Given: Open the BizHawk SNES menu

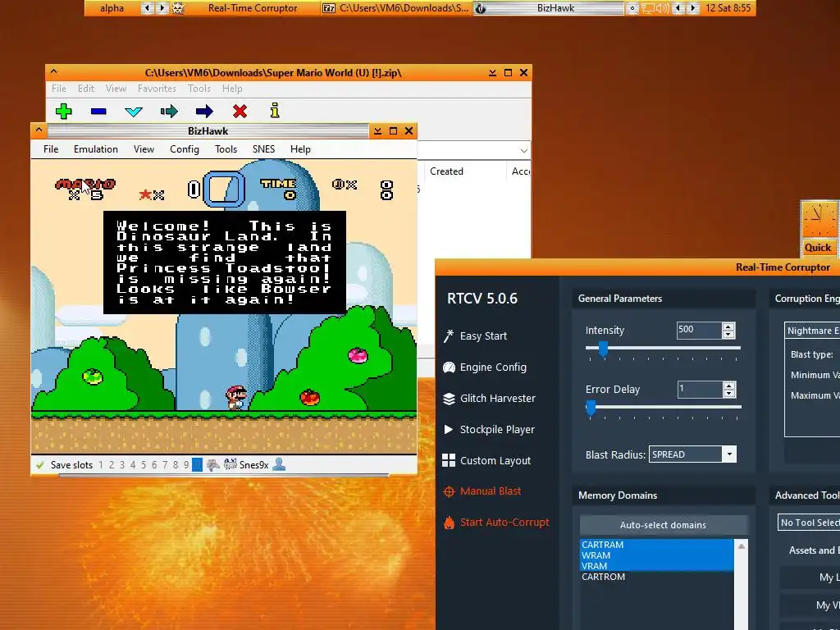Looking at the screenshot, I should [263, 149].
